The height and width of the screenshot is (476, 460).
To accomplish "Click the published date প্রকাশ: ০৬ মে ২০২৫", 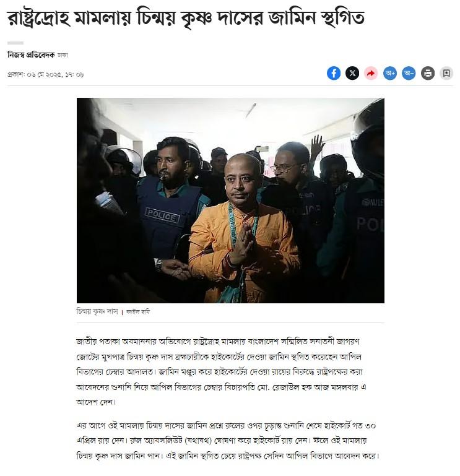I will pos(46,75).
